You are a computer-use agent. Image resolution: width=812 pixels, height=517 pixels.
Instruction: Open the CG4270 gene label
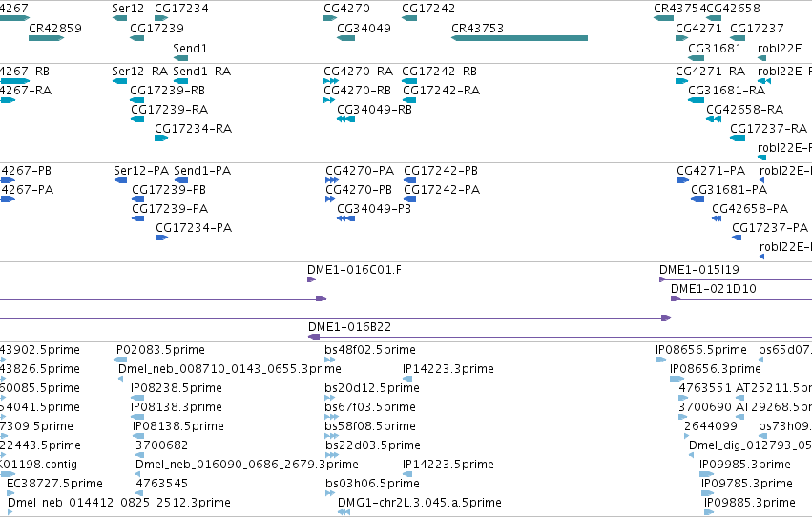(347, 9)
